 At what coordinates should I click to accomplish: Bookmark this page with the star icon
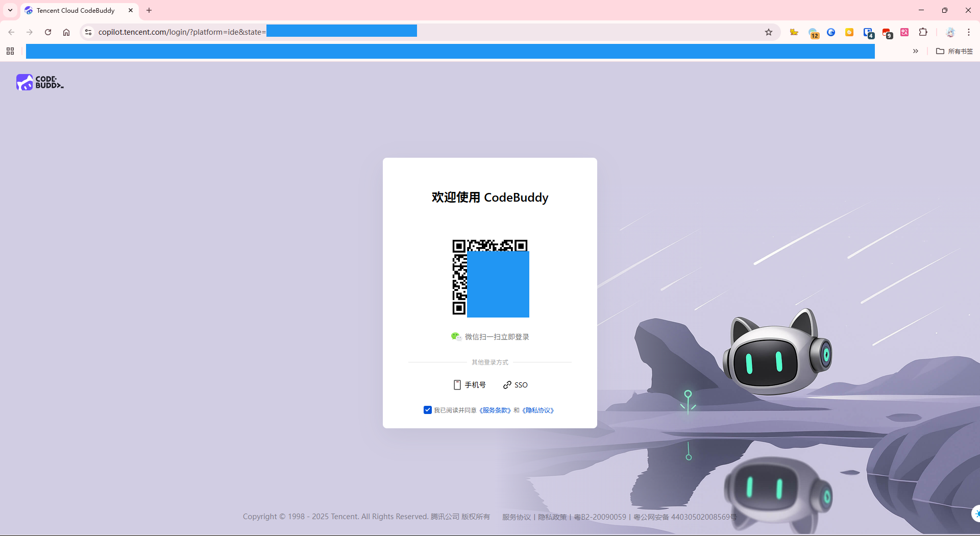(x=769, y=32)
